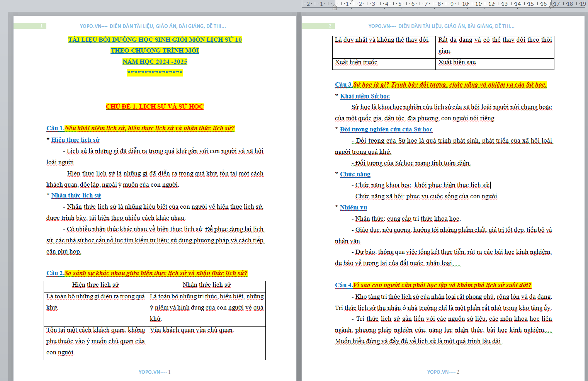Click the 'Câu 3.' question heading

[x=441, y=85]
